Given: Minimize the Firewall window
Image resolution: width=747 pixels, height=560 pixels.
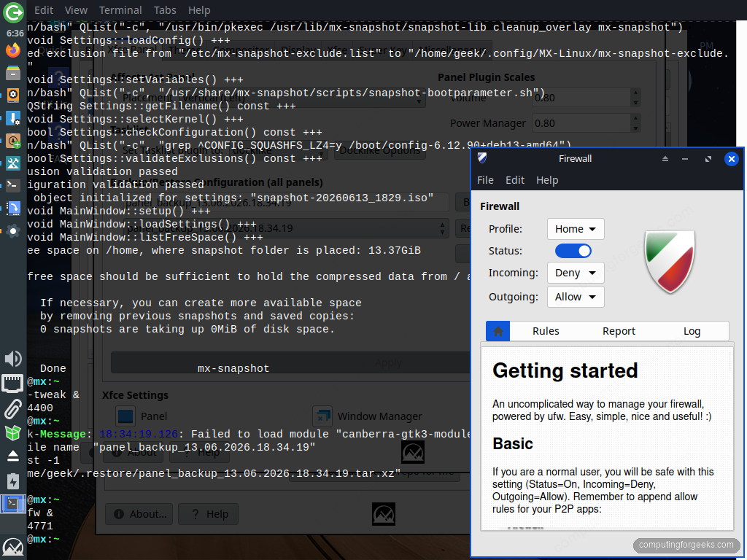Looking at the screenshot, I should (684, 159).
